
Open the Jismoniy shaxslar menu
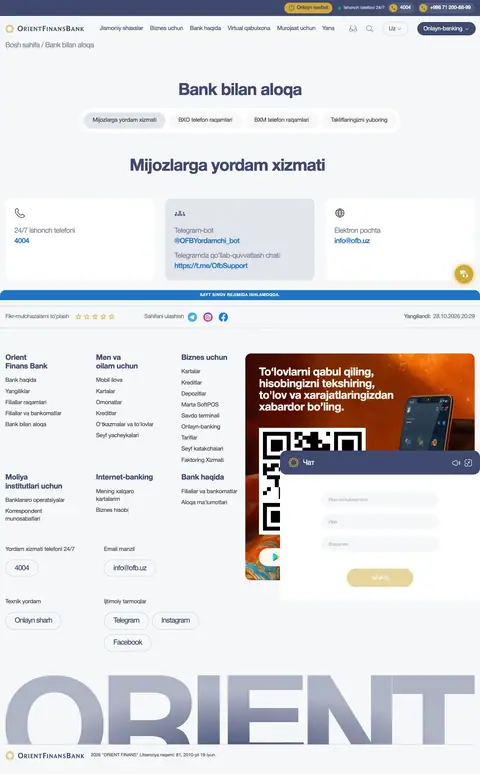point(121,28)
